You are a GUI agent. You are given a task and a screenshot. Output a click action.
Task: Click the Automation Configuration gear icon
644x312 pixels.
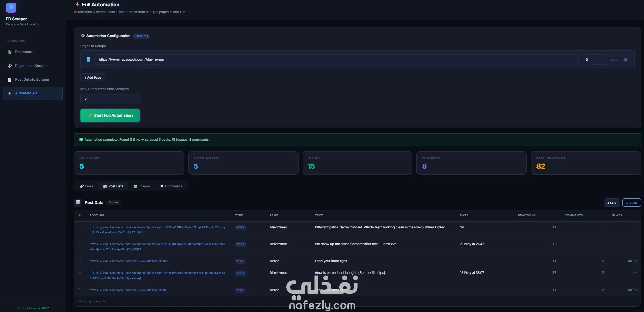point(83,36)
